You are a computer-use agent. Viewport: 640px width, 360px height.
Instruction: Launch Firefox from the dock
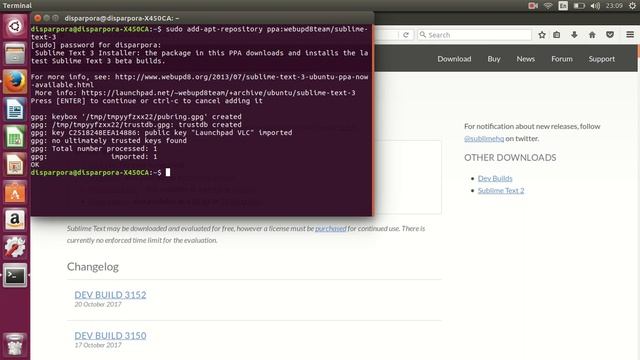click(x=15, y=82)
